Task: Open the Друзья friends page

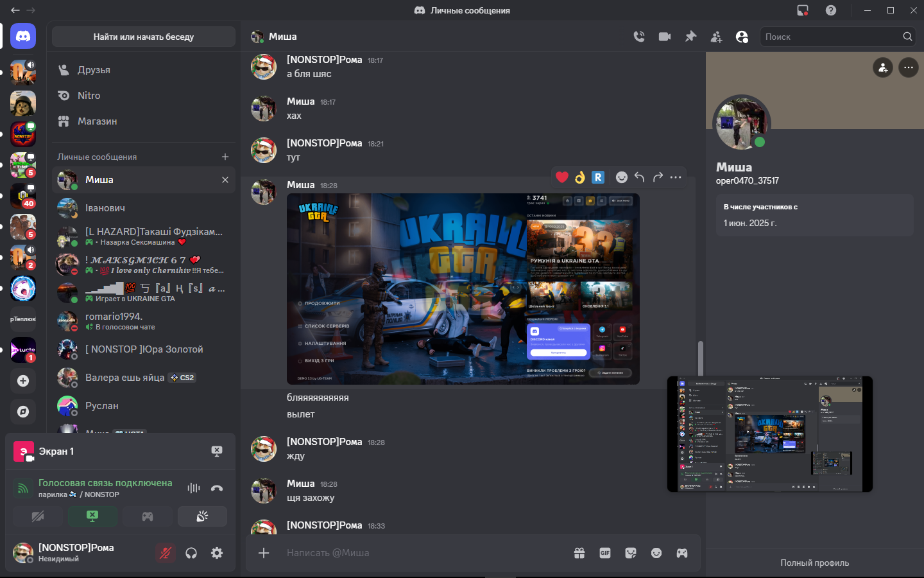Action: (144, 70)
